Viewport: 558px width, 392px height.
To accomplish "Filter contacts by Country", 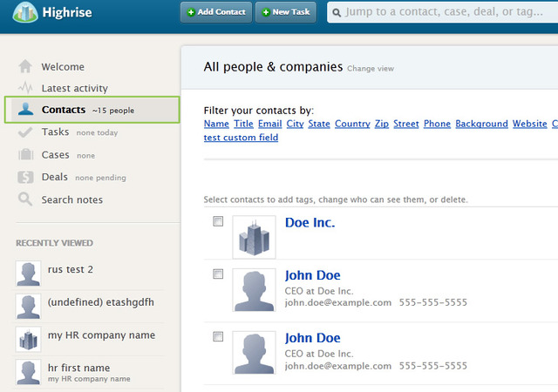I will (x=352, y=124).
